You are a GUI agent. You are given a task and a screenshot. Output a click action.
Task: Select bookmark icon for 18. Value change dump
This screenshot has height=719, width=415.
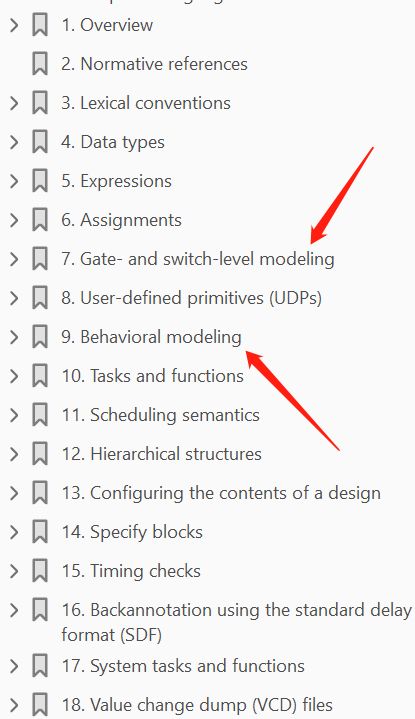pyautogui.click(x=40, y=704)
